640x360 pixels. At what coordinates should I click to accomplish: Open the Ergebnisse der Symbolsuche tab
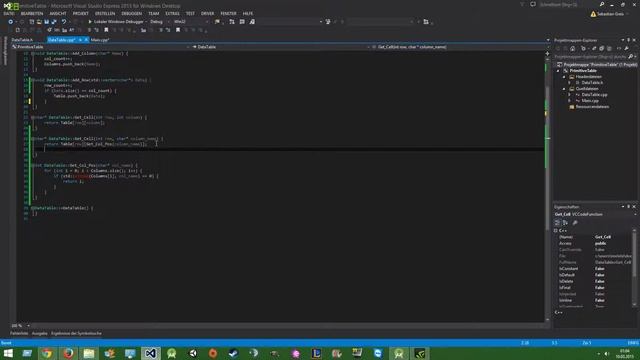tap(76, 333)
